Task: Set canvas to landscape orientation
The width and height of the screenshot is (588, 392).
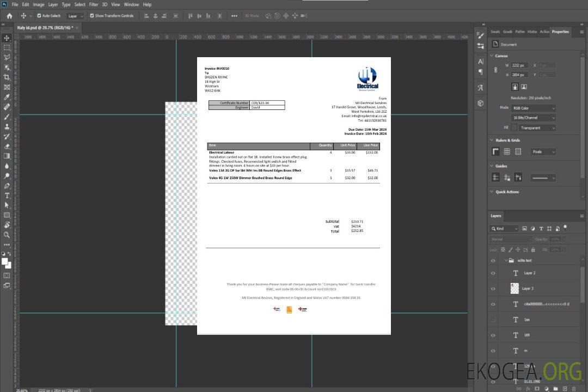Action: click(x=524, y=87)
